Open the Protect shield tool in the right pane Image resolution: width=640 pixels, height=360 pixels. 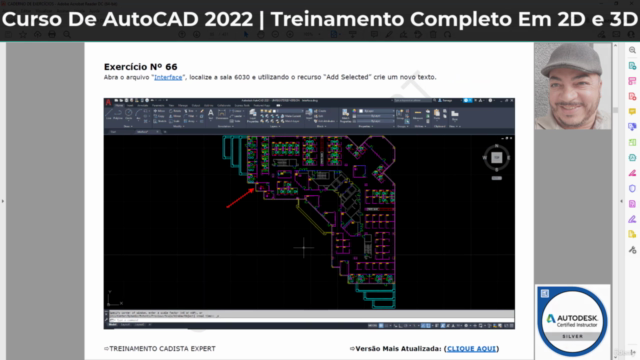pyautogui.click(x=632, y=188)
